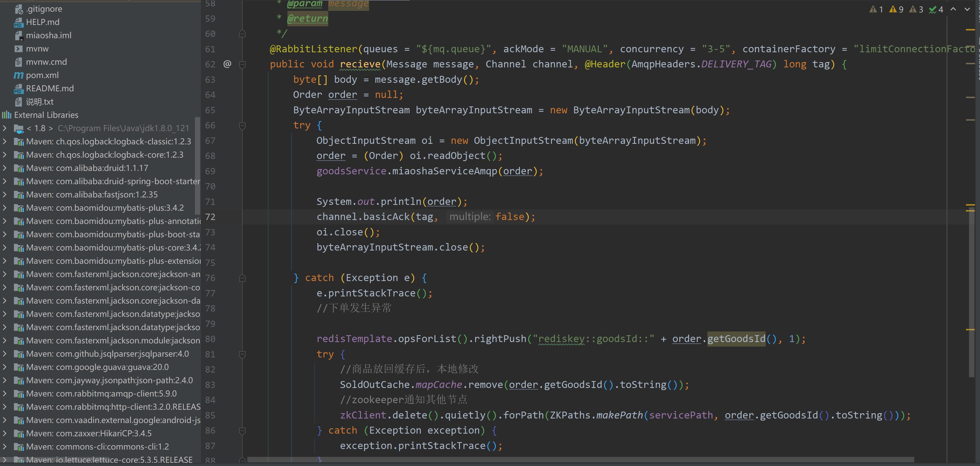Toggle fold marker at line 86 catch
This screenshot has height=466, width=980.
coord(242,431)
